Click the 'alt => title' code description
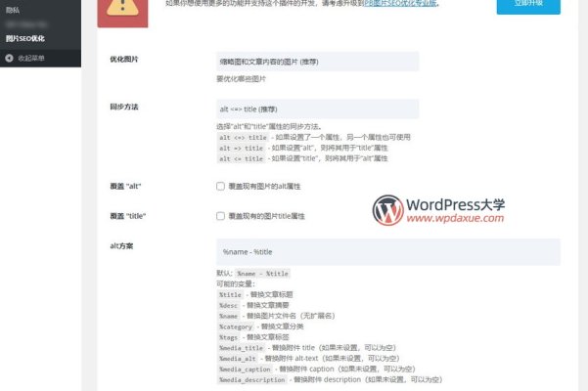Image resolution: width=588 pixels, height=391 pixels. click(241, 148)
